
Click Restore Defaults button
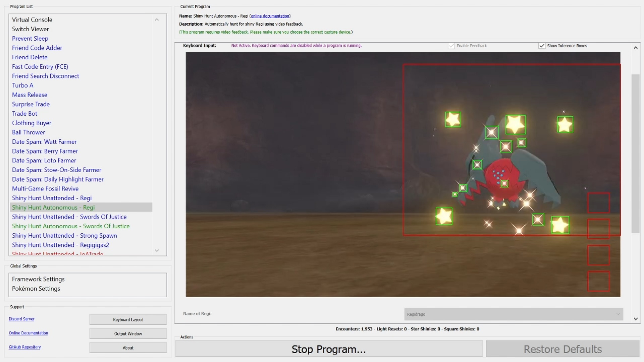click(x=562, y=349)
